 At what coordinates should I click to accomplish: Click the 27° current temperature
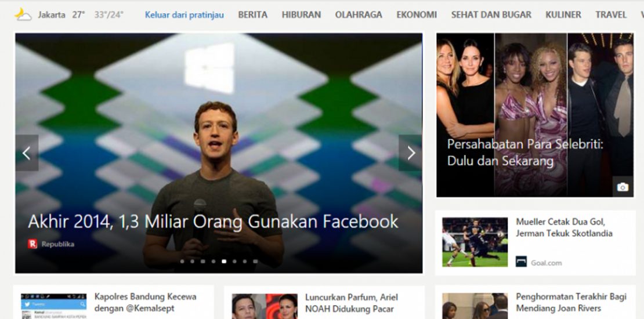tap(78, 14)
